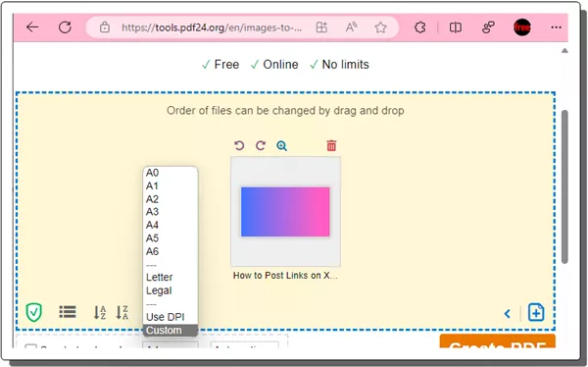Viewport: 588px width, 367px height.
Task: Click the scrollbar up arrow
Action: [564, 51]
